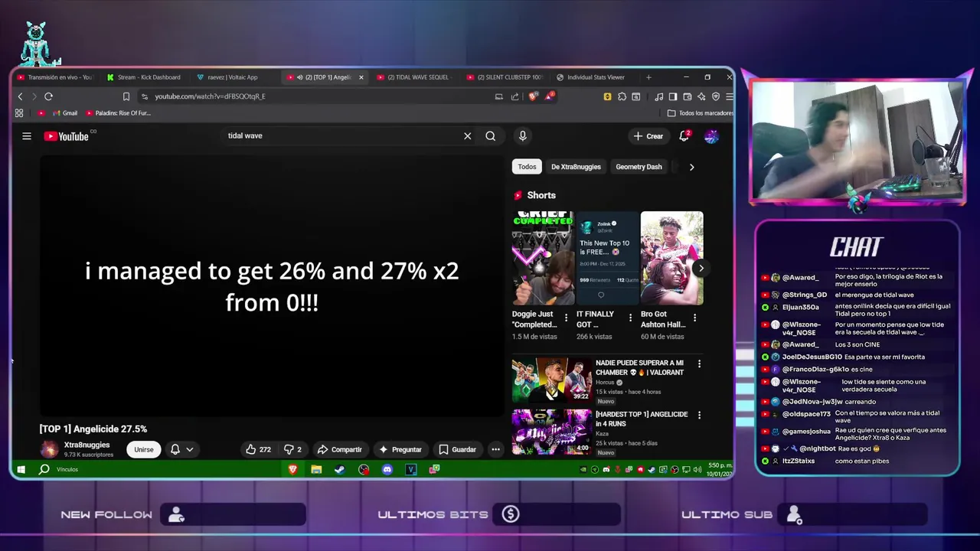Open the browser apps grid in the bookmarks bar

pos(19,113)
